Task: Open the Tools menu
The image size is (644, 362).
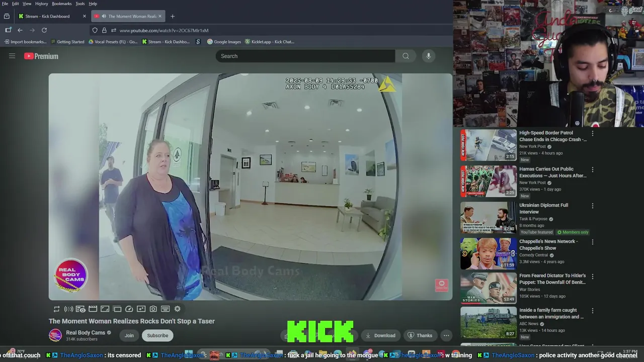Action: coord(80,4)
